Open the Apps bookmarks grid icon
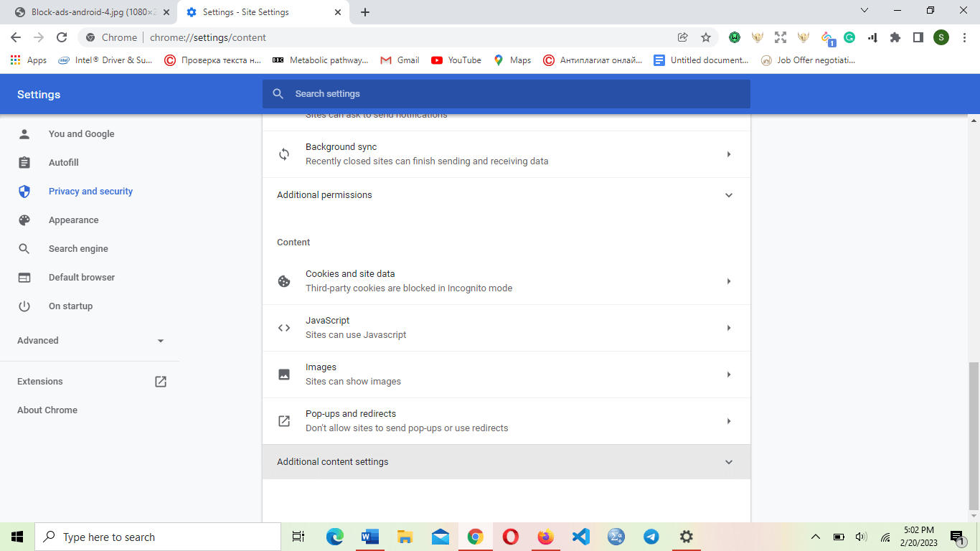Image resolution: width=980 pixels, height=551 pixels. (x=16, y=60)
